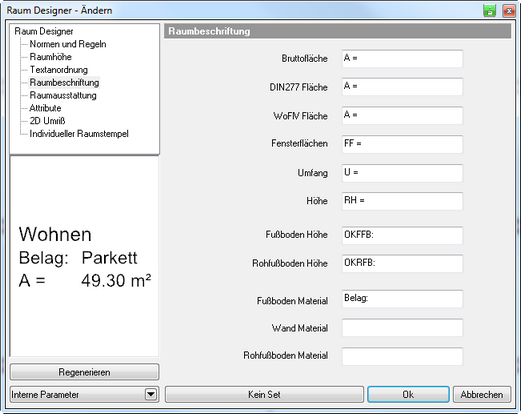The width and height of the screenshot is (521, 414).
Task: Select Raumhöhe in the tree
Action: tap(50, 57)
